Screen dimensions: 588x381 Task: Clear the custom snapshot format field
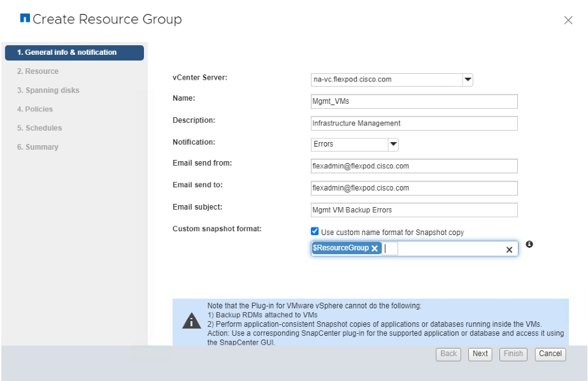pyautogui.click(x=509, y=249)
